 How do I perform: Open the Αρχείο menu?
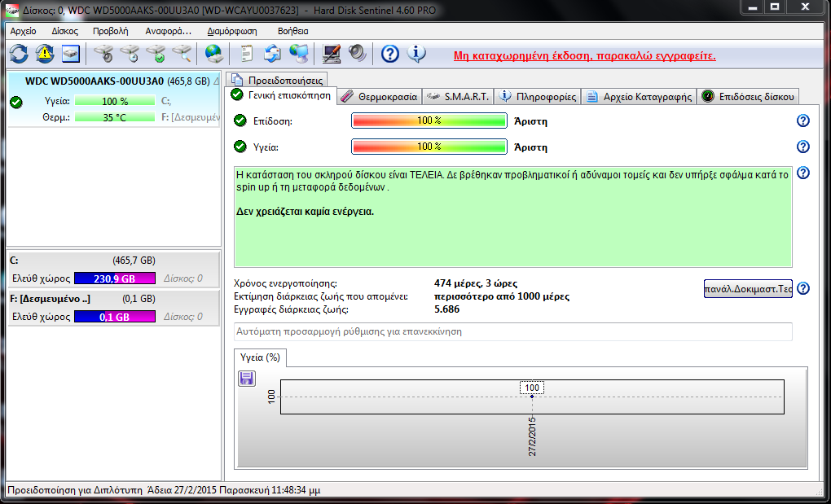pos(24,31)
